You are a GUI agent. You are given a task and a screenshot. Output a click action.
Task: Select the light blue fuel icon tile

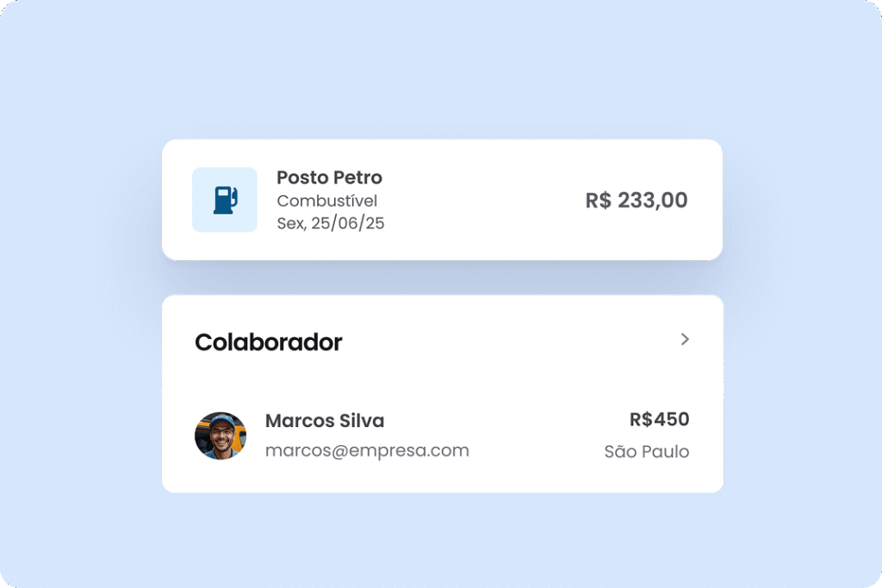click(225, 200)
